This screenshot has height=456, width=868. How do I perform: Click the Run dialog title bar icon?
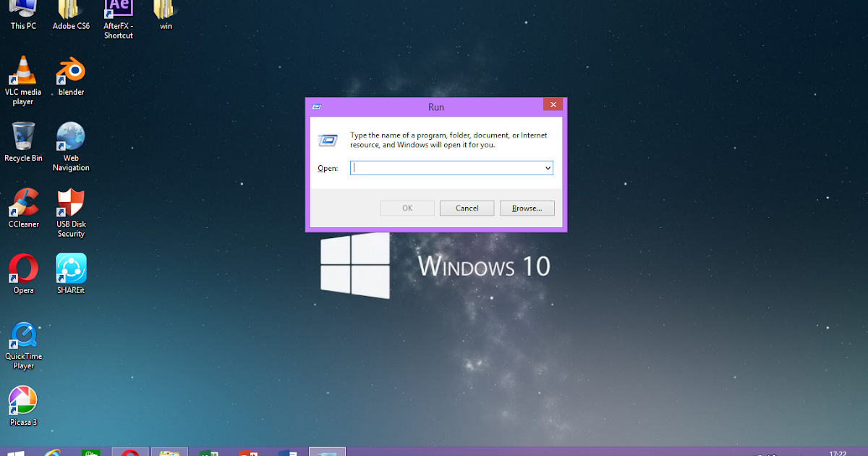[x=317, y=106]
